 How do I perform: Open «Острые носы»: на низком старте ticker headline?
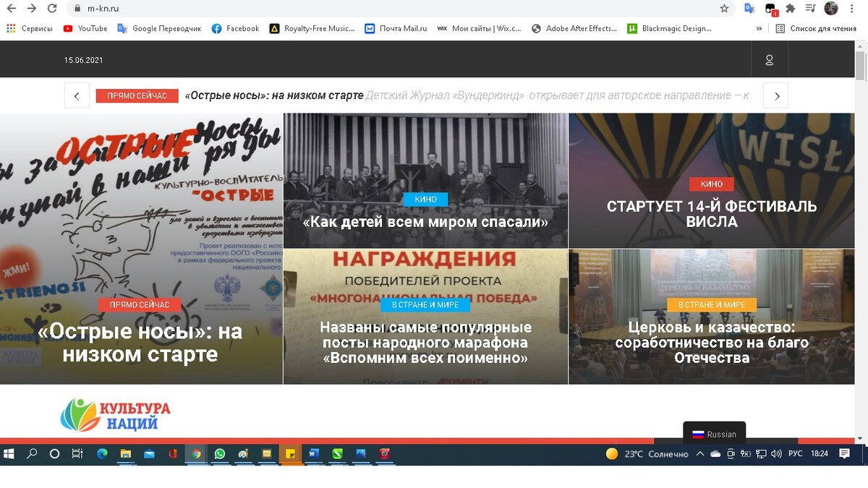point(274,95)
